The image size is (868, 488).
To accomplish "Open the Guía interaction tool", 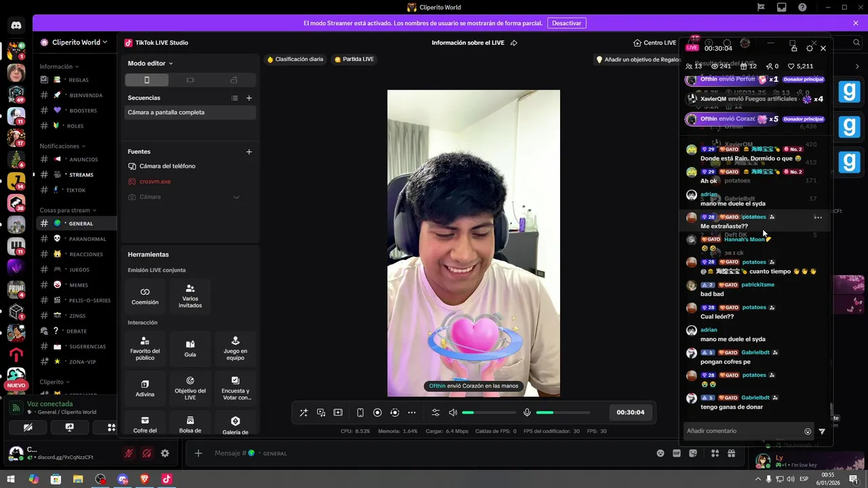I will click(190, 348).
